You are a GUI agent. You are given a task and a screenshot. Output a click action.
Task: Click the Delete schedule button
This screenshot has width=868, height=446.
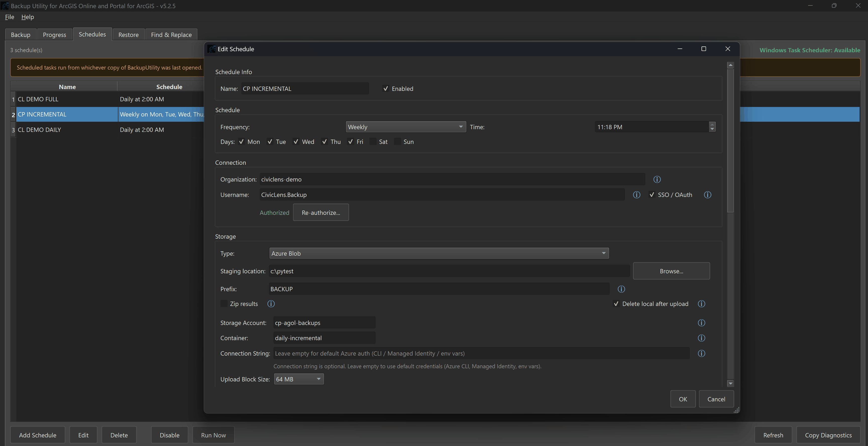click(119, 435)
